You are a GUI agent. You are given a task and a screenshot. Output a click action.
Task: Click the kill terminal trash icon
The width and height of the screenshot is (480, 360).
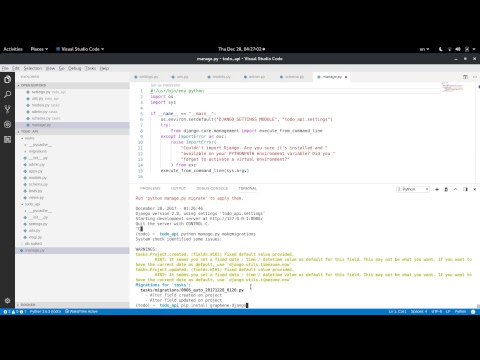[446, 189]
